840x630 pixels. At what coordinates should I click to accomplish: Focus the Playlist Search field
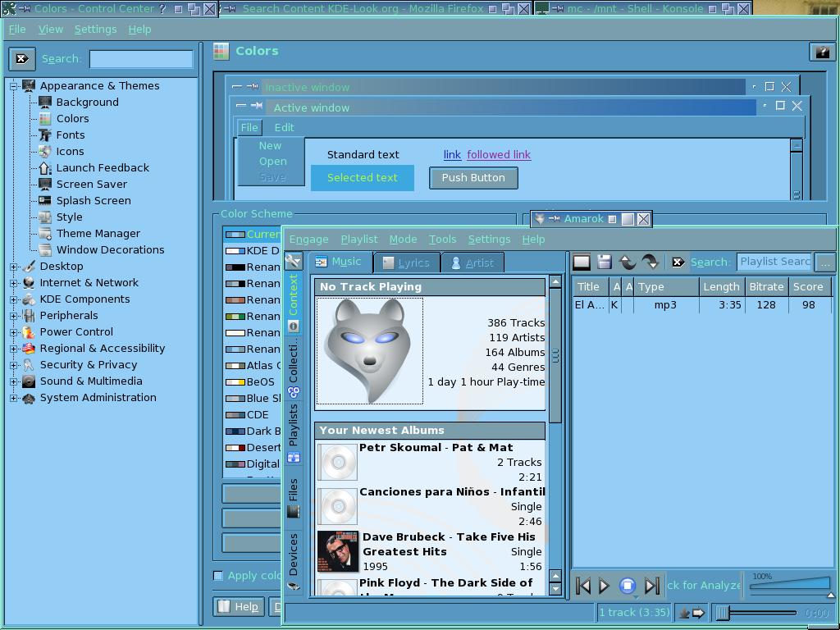click(774, 262)
